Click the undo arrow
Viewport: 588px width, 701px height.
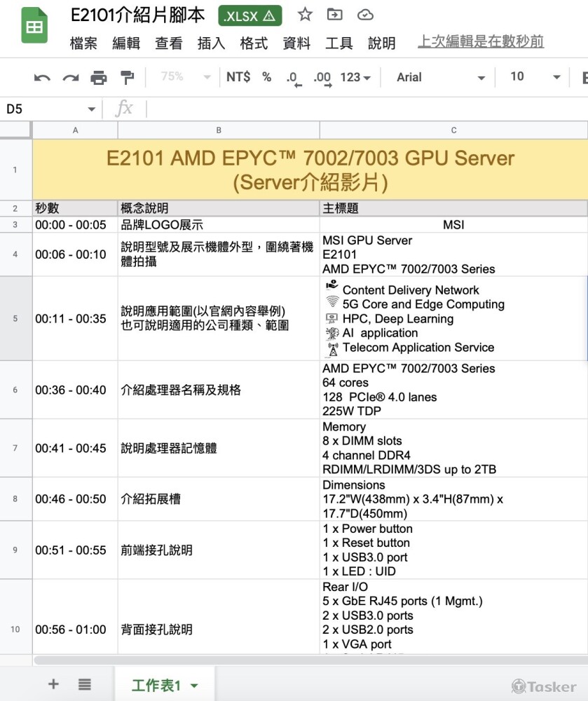42,77
